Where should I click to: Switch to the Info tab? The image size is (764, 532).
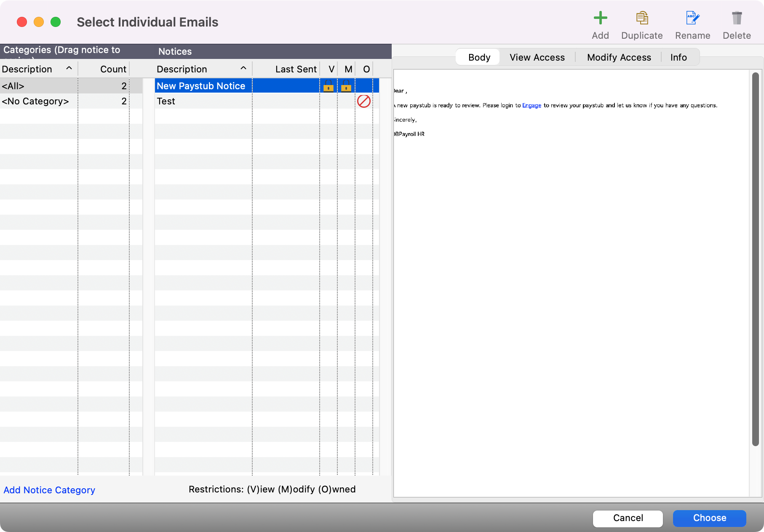coord(679,57)
